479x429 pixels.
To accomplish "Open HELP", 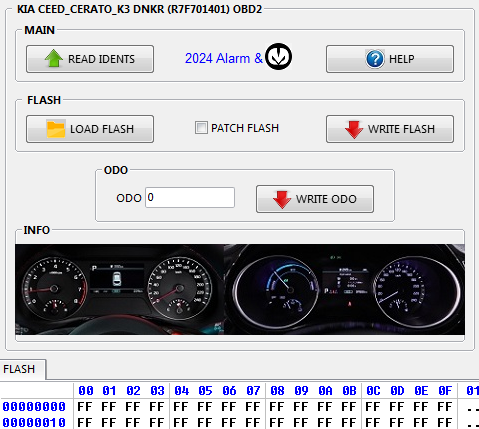I will pyautogui.click(x=390, y=59).
